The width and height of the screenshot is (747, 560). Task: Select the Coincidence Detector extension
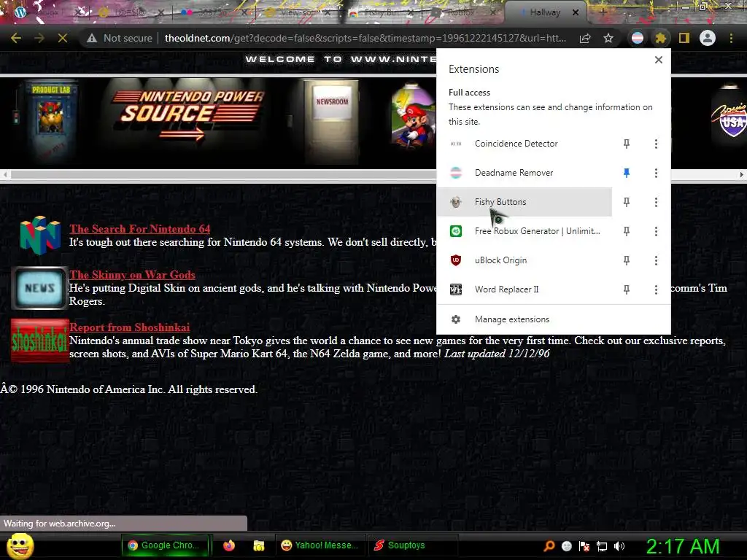pos(524,144)
